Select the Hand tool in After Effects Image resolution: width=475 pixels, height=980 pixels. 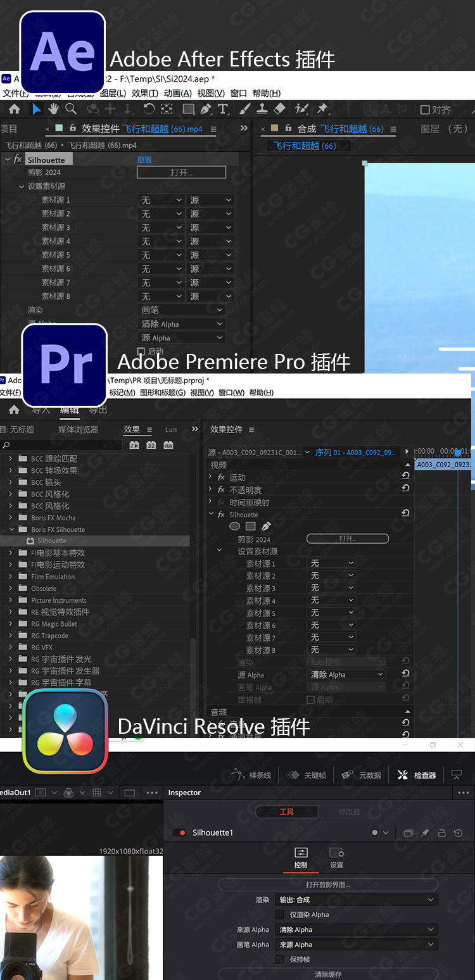[x=54, y=109]
